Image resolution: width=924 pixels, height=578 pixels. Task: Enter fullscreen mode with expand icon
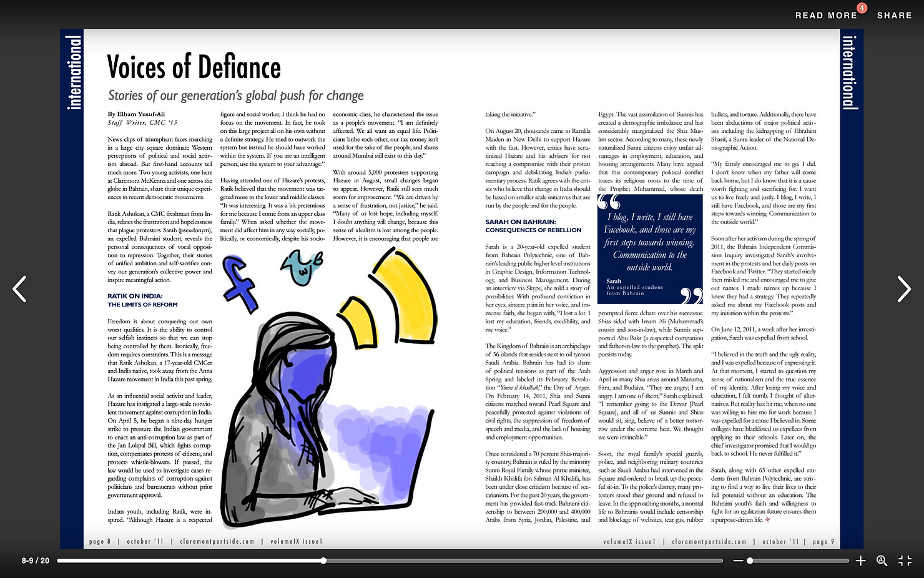click(905, 561)
